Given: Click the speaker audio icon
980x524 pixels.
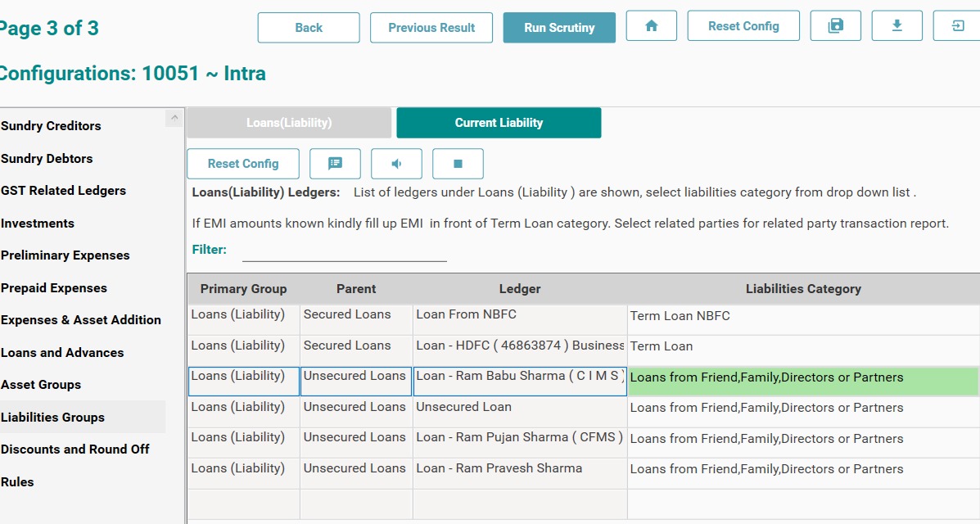Looking at the screenshot, I should tap(396, 164).
